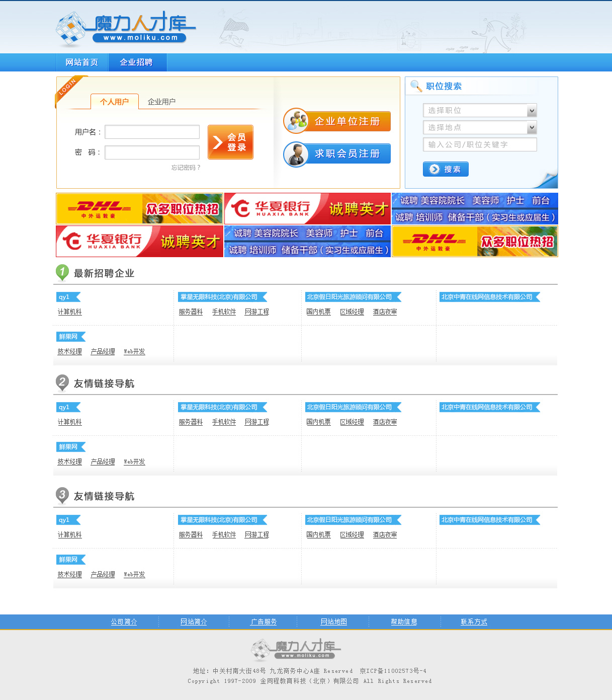Open the 选择职位 dropdown
The height and width of the screenshot is (700, 612).
coord(480,110)
